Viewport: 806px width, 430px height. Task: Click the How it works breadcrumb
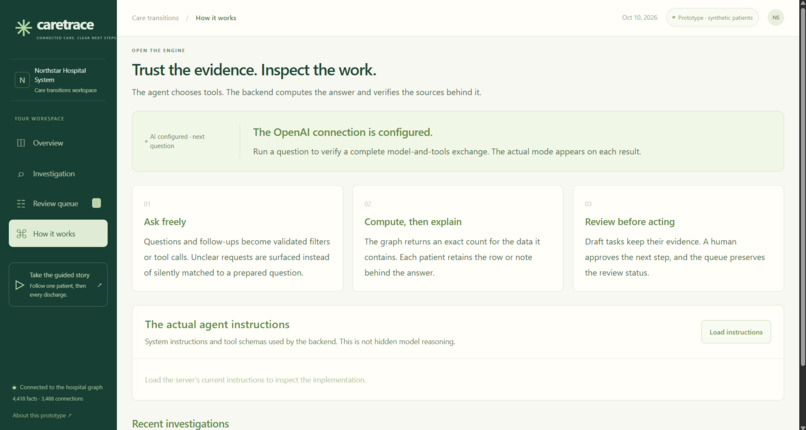(x=216, y=18)
